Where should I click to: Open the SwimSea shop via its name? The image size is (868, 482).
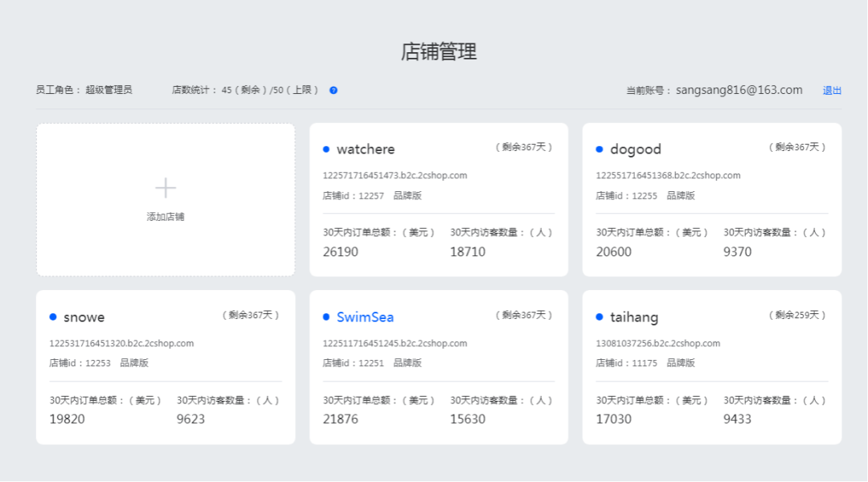pos(367,317)
